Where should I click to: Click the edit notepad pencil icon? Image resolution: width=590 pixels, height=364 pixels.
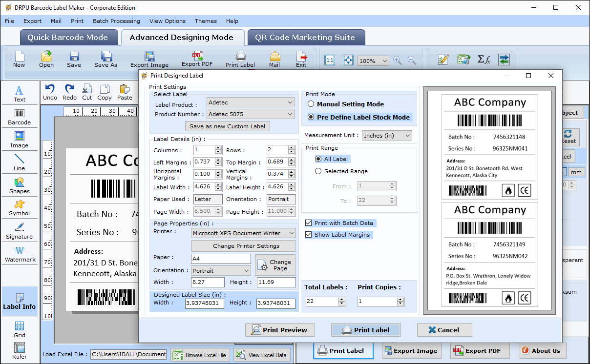pos(443,60)
